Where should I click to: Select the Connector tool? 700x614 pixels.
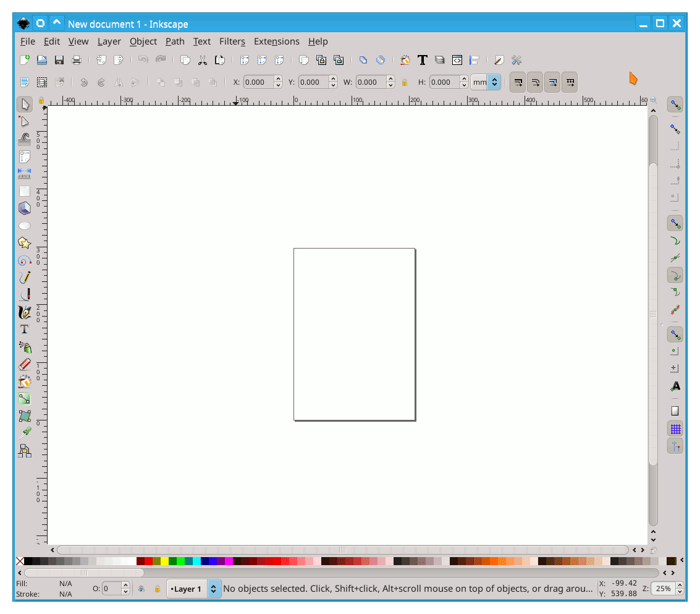coord(25,450)
